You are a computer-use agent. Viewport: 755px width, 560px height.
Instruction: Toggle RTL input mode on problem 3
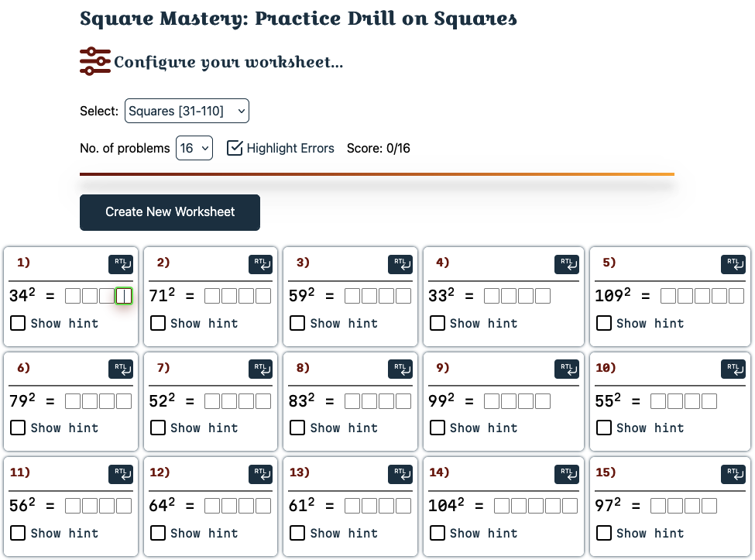[400, 264]
